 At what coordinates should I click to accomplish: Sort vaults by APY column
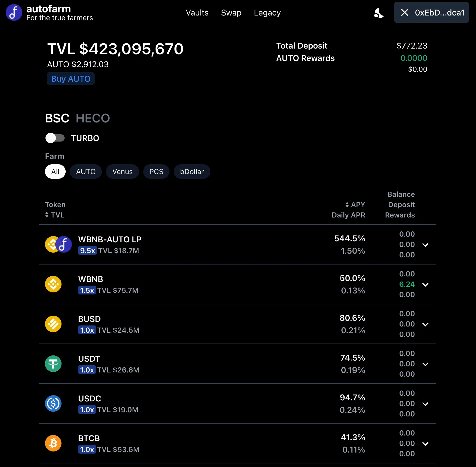click(355, 205)
